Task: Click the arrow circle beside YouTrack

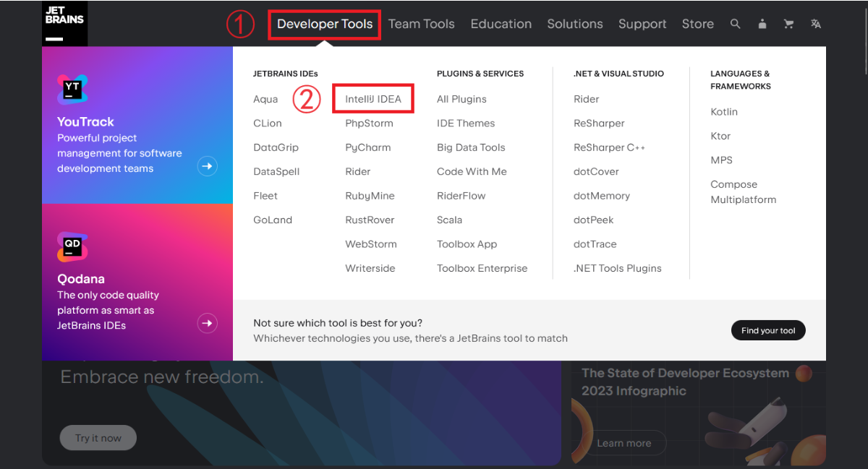Action: 208,167
